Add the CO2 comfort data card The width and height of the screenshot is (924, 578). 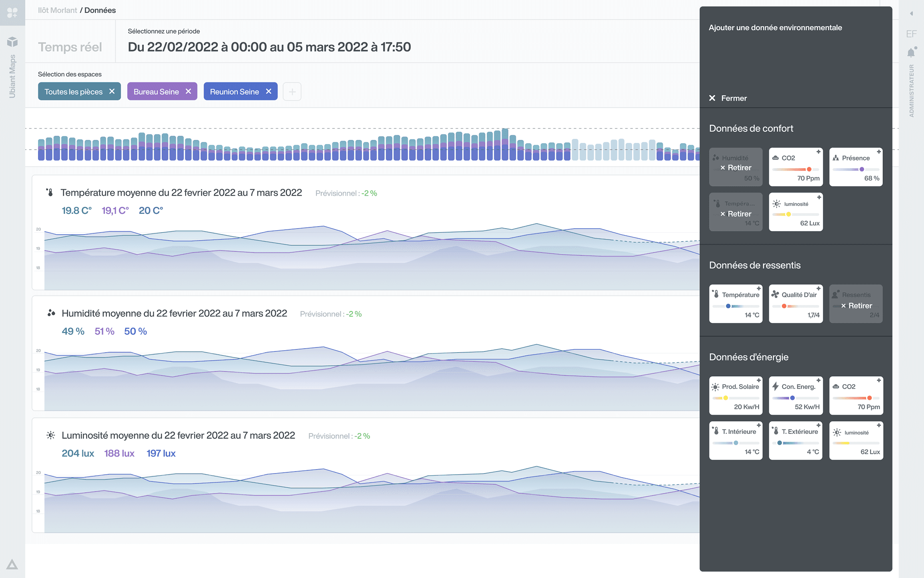coord(818,152)
